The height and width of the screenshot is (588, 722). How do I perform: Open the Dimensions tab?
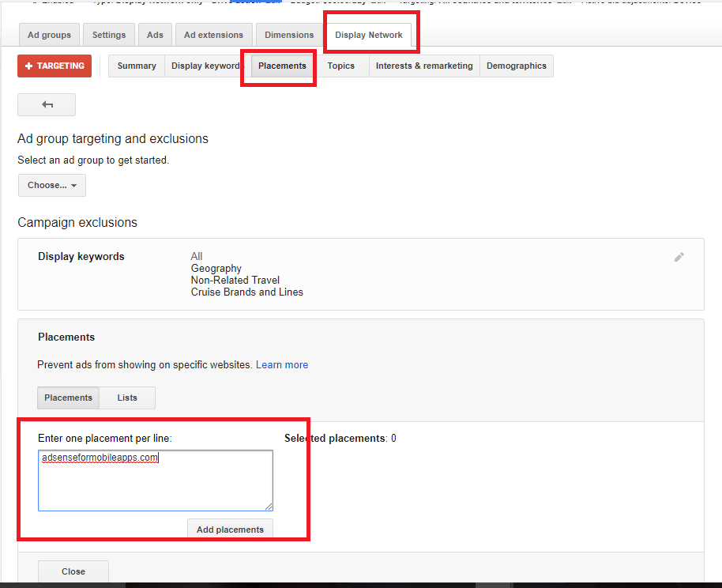coord(289,35)
